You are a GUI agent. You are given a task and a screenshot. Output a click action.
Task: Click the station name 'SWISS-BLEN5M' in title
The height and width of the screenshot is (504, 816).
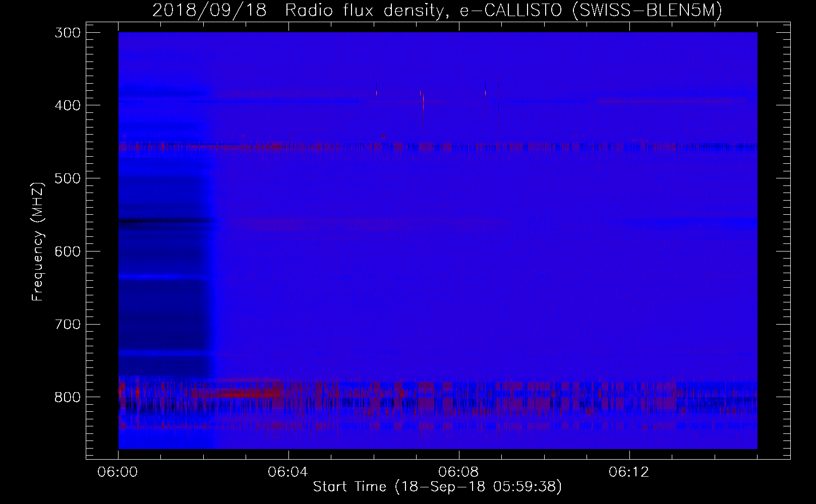click(648, 10)
